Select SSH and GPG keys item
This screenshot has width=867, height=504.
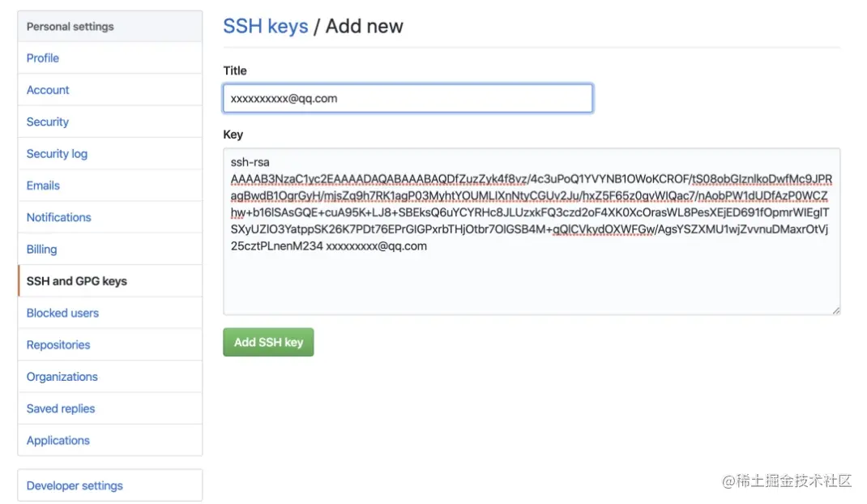tap(110, 281)
